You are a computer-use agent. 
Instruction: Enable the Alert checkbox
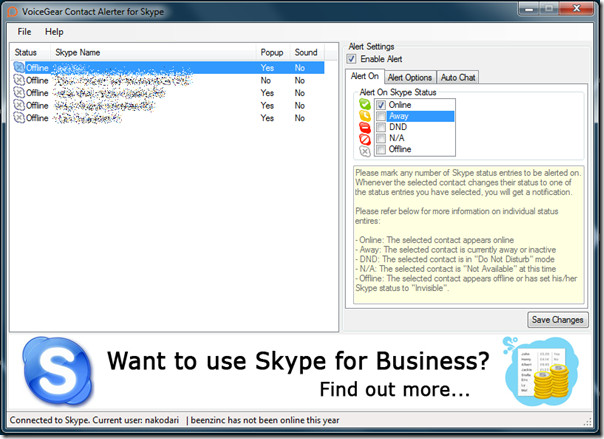pos(351,59)
